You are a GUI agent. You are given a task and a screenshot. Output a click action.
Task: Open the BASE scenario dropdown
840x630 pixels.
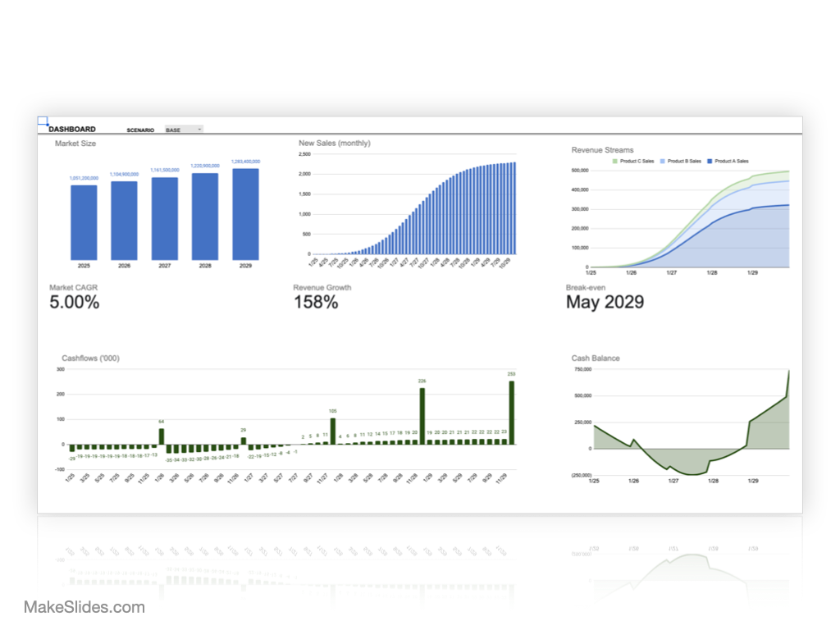(184, 130)
